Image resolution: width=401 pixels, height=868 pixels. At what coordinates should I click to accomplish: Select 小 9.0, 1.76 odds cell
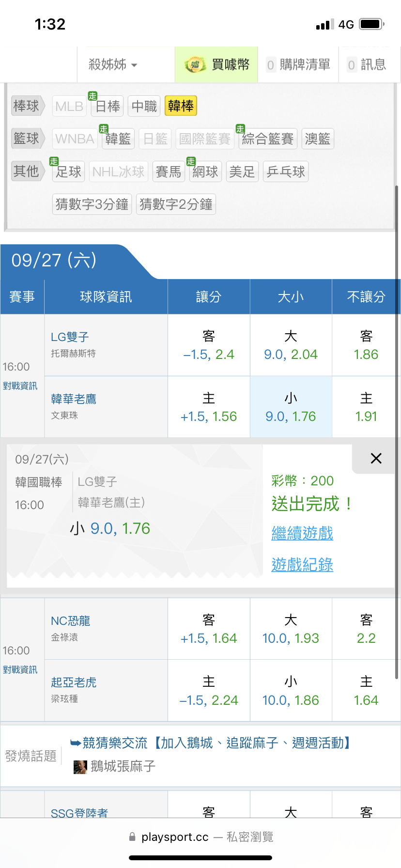[x=291, y=407]
